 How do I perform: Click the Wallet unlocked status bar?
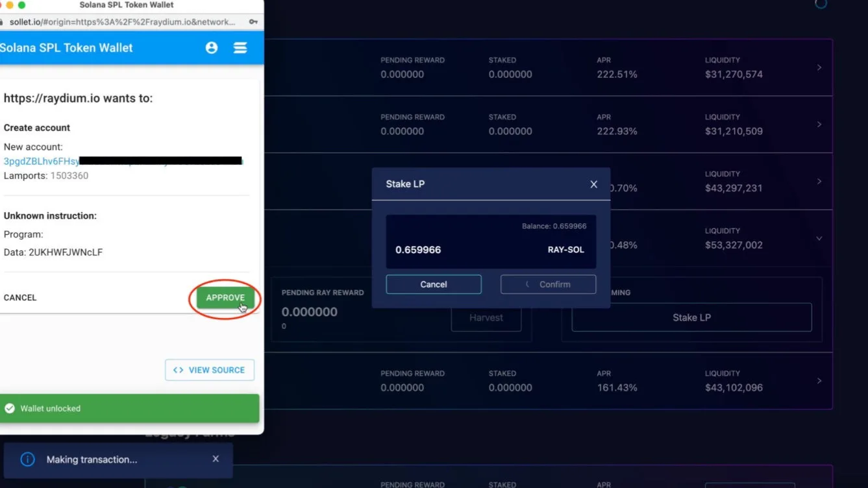(129, 409)
